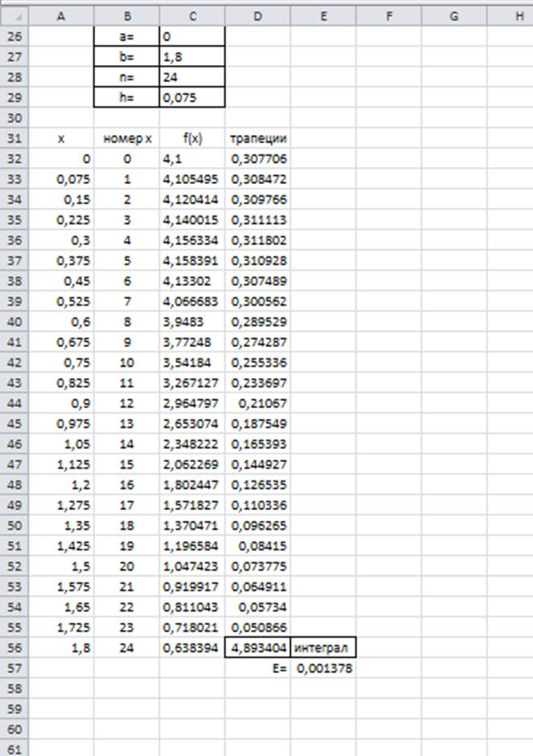Click cell with value 0,064911
The height and width of the screenshot is (756, 533).
click(257, 586)
